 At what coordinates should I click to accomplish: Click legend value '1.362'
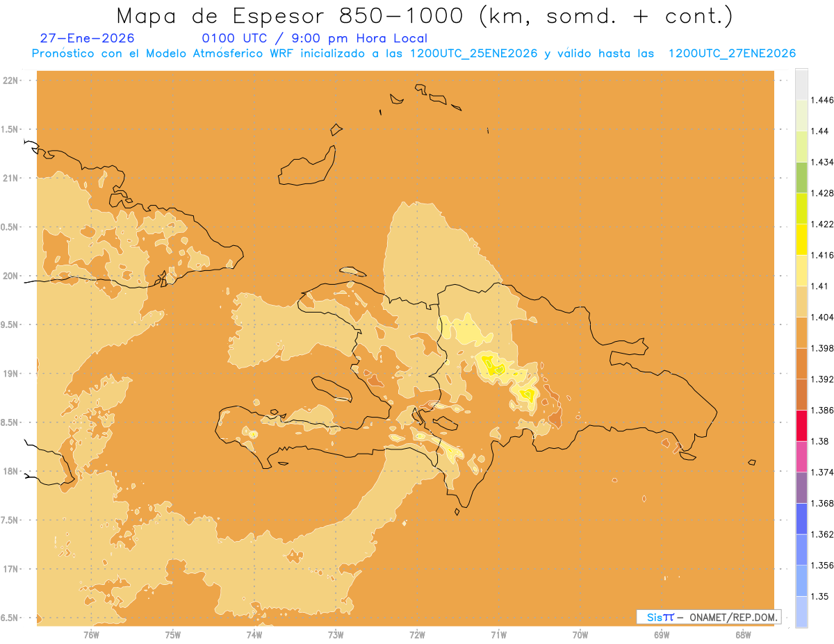click(x=822, y=534)
